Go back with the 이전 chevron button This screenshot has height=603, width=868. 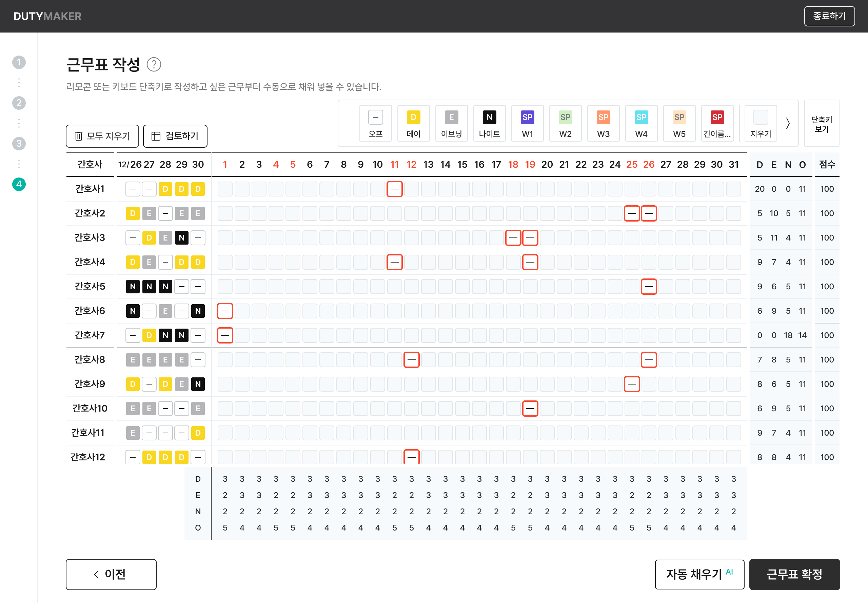click(x=111, y=574)
